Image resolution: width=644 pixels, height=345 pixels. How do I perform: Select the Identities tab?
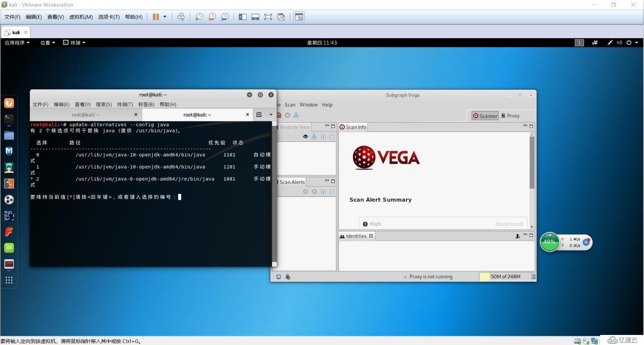[357, 236]
